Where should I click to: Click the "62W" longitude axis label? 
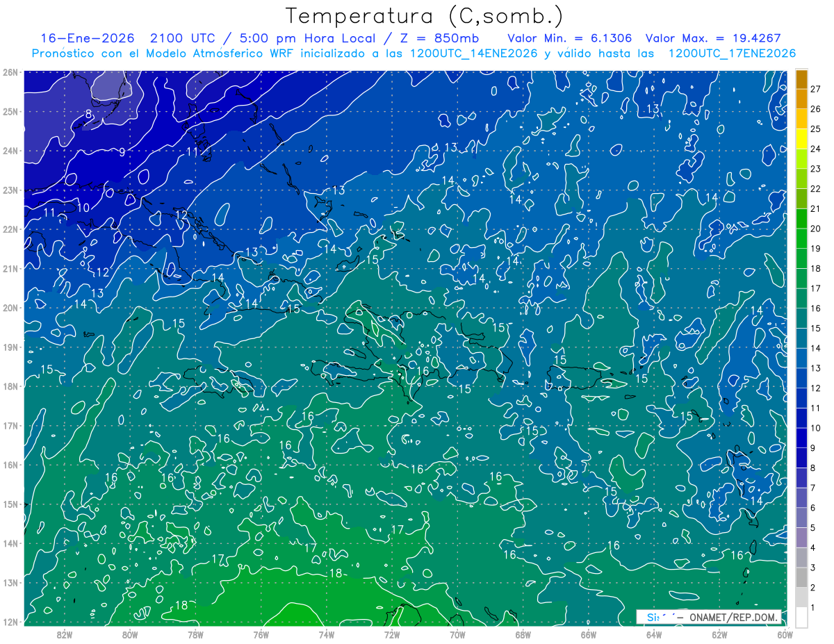point(719,634)
